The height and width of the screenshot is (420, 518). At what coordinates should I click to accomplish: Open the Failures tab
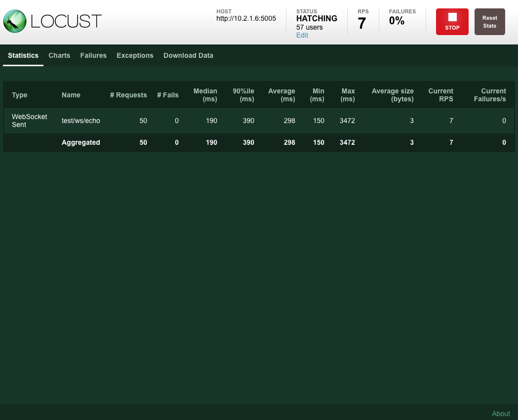93,55
